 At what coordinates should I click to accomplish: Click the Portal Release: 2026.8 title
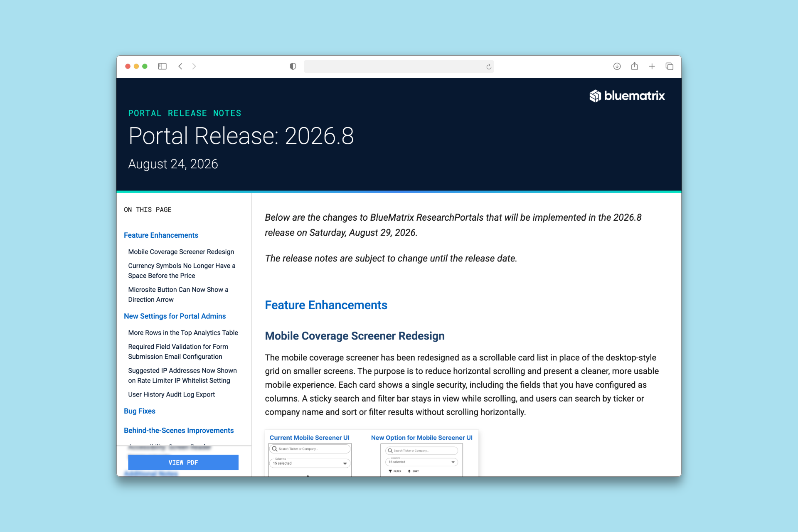tap(241, 136)
